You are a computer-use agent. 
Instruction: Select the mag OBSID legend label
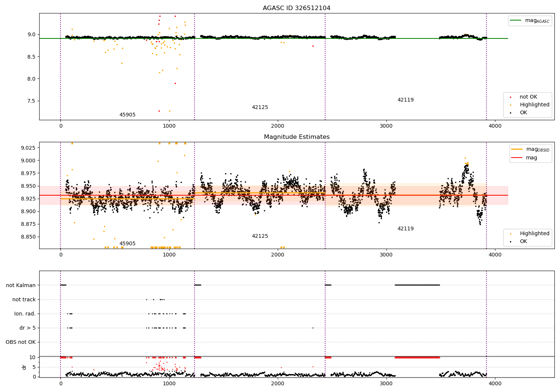[x=538, y=150]
